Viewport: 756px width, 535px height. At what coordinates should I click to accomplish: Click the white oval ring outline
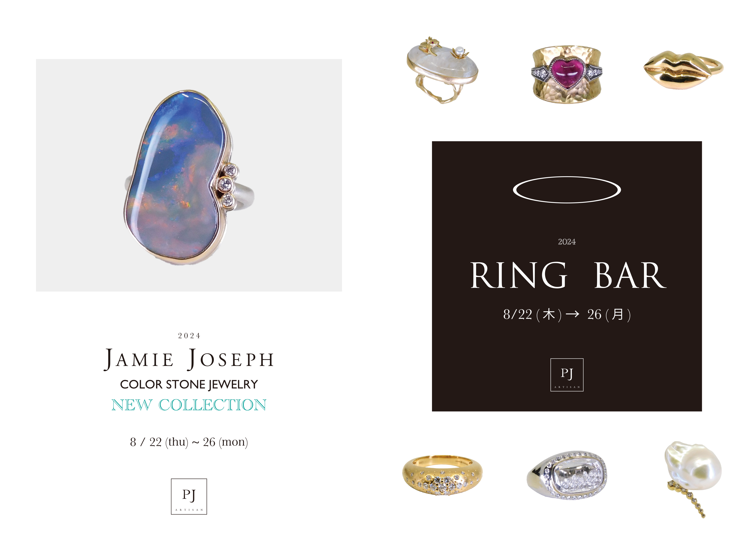click(x=567, y=190)
